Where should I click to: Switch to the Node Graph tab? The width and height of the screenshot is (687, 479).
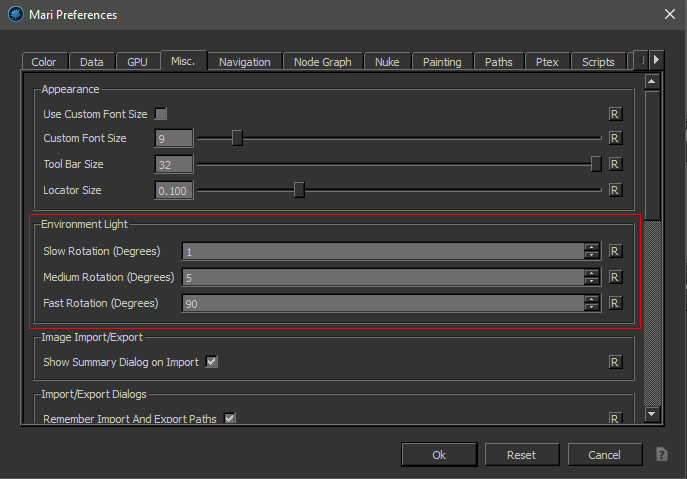pos(322,62)
